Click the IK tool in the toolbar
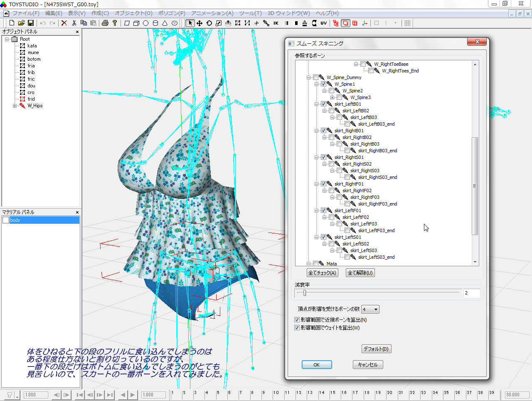This screenshot has width=532, height=401. coord(276,23)
